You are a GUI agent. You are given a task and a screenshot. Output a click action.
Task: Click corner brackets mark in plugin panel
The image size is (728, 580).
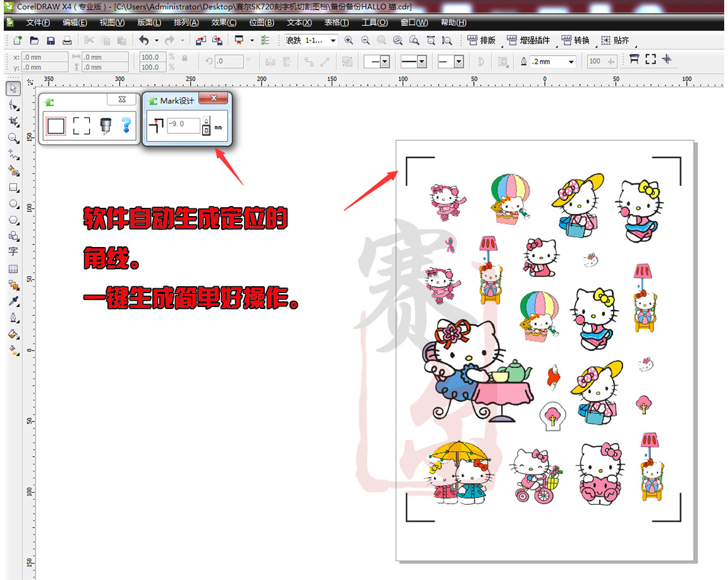(82, 126)
